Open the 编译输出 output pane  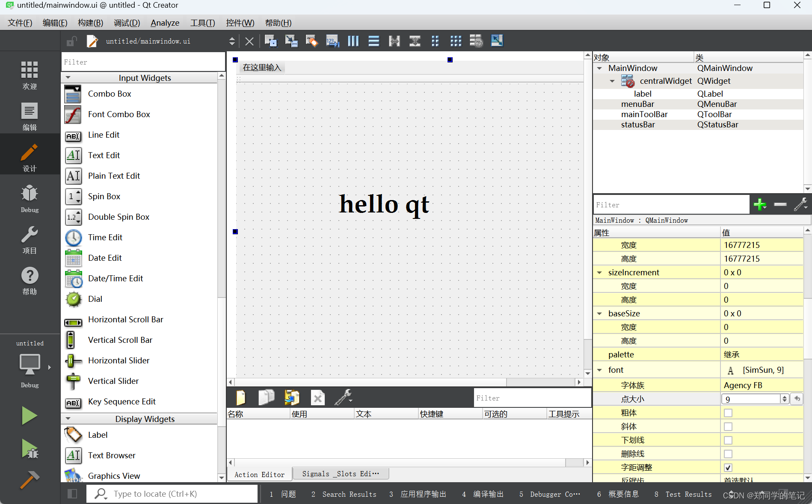click(x=483, y=494)
